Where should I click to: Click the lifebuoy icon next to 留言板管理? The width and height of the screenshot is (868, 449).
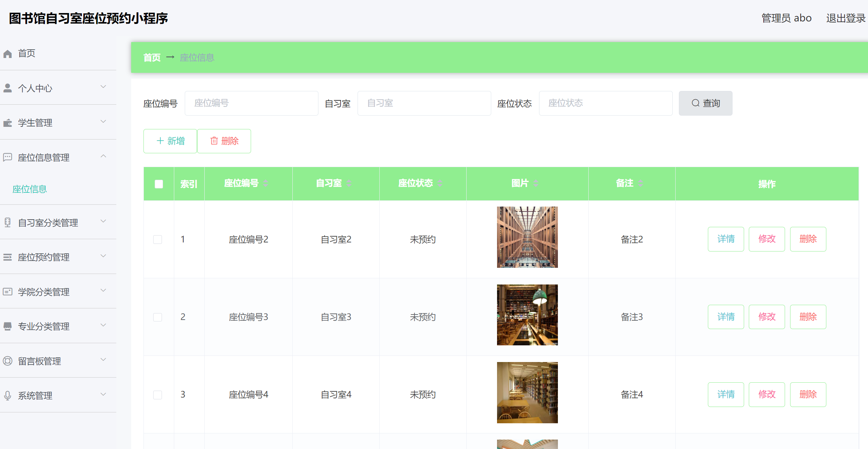[8, 361]
